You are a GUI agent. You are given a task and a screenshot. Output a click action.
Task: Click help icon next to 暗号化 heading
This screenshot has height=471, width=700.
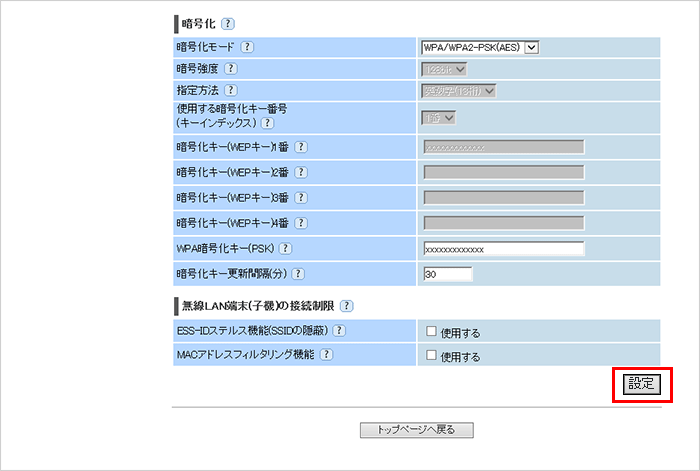click(x=226, y=22)
